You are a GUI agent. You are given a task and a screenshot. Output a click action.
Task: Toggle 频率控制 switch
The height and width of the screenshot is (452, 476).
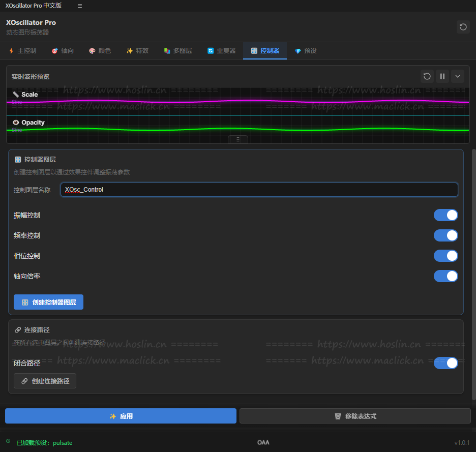coord(445,235)
